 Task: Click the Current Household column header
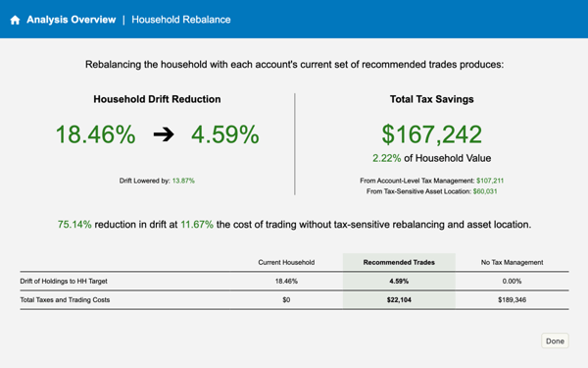pyautogui.click(x=286, y=262)
